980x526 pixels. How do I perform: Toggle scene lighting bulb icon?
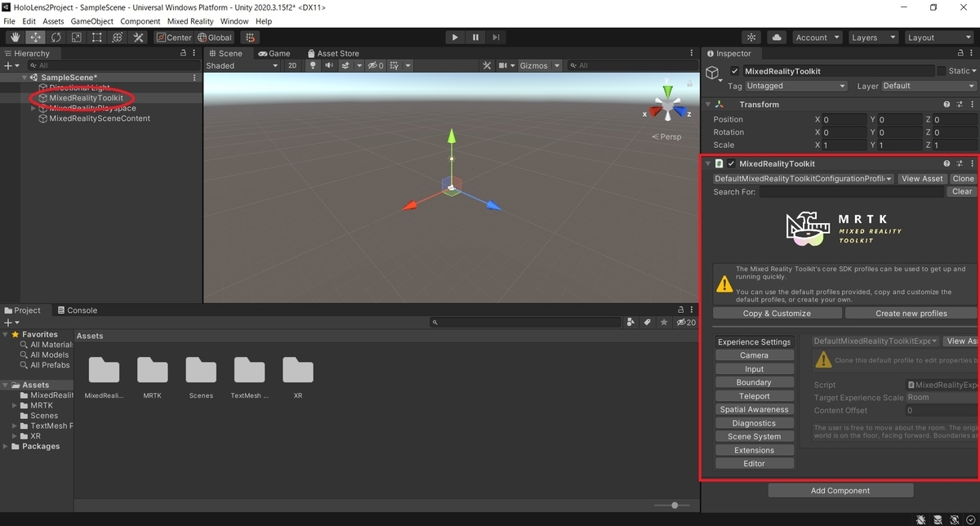click(313, 65)
